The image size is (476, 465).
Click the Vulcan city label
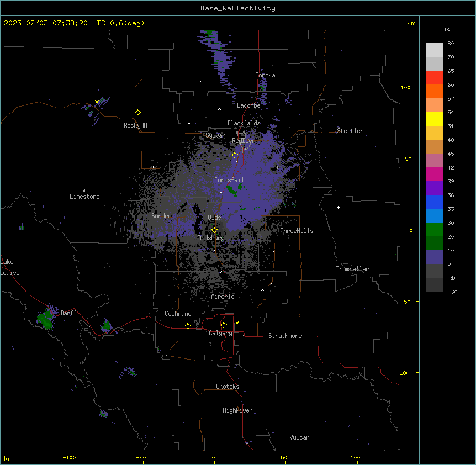tap(300, 437)
